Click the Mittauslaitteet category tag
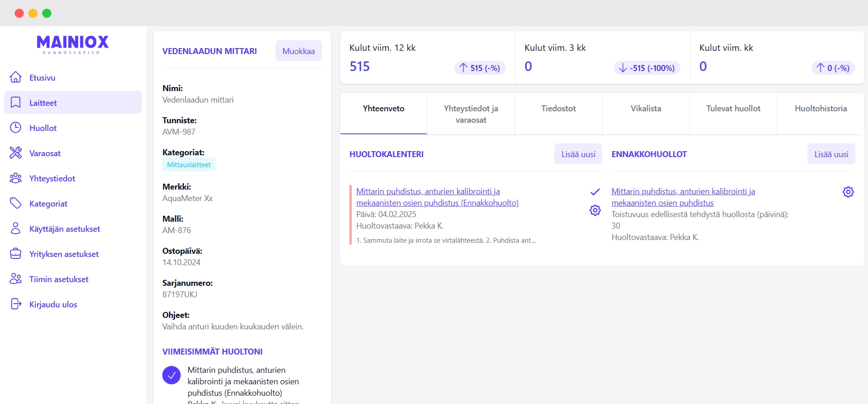868x404 pixels. 189,165
